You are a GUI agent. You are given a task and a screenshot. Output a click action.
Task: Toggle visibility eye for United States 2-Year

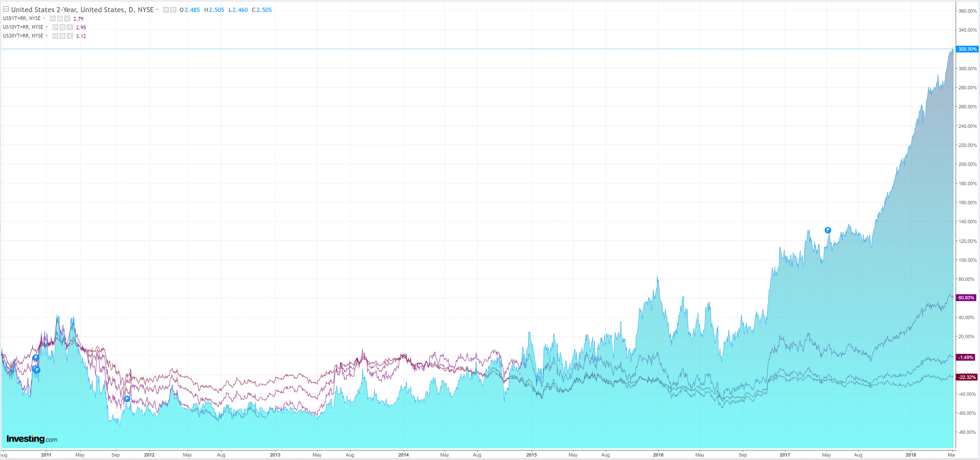click(x=166, y=10)
